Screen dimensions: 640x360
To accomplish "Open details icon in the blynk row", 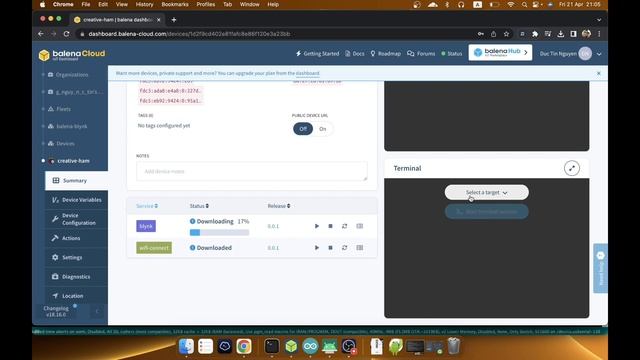I will [x=360, y=226].
